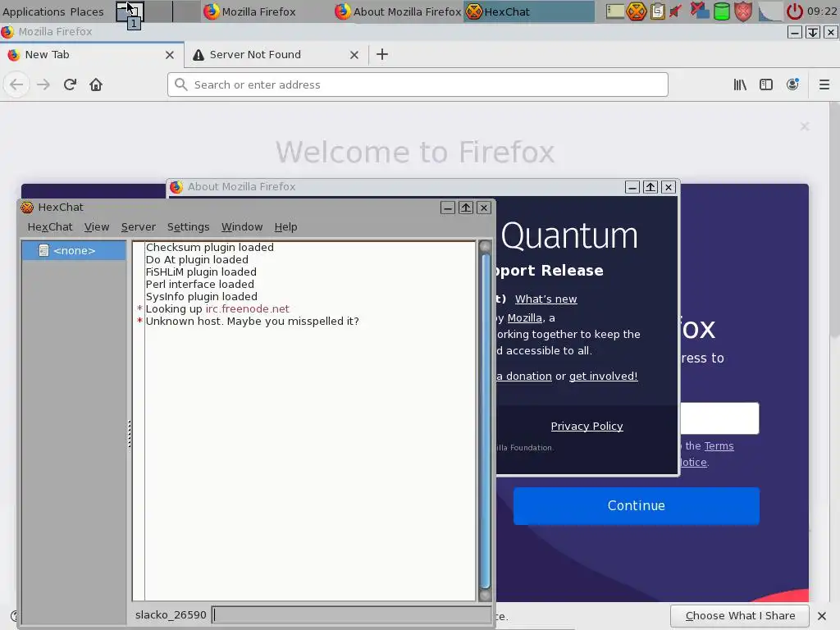Click the Firefox forward arrow

pyautogui.click(x=43, y=84)
